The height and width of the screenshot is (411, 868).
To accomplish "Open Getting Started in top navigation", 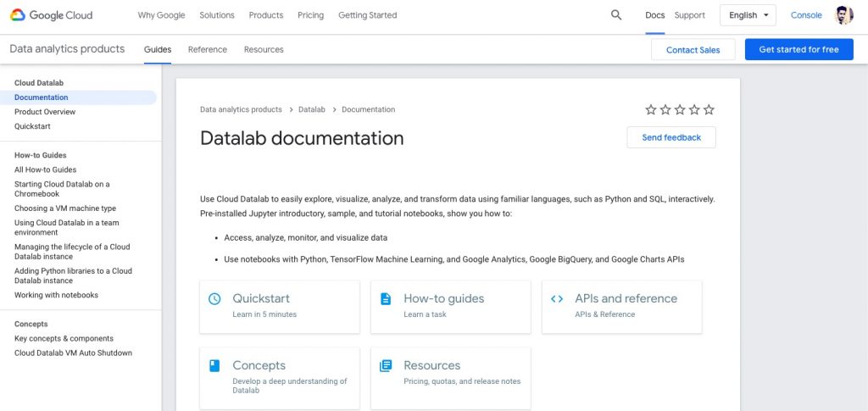I will (x=368, y=15).
